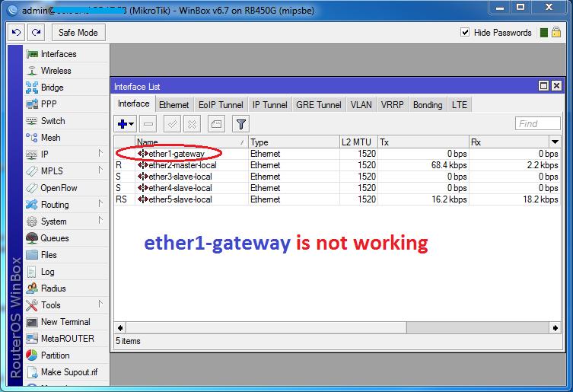Click the horizontal scrollbar left arrow
573x392 pixels.
[120, 327]
